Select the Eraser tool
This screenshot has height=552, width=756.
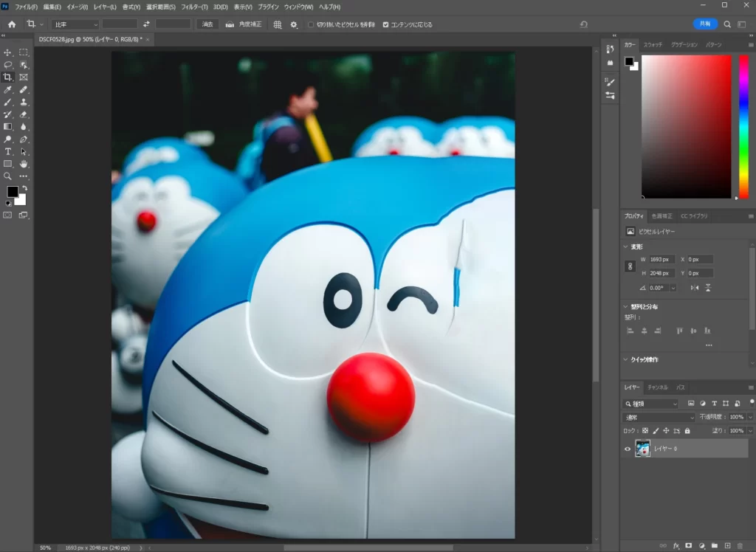(23, 114)
